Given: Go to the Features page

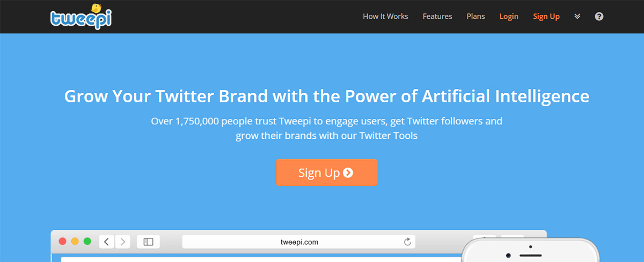Looking at the screenshot, I should 437,17.
